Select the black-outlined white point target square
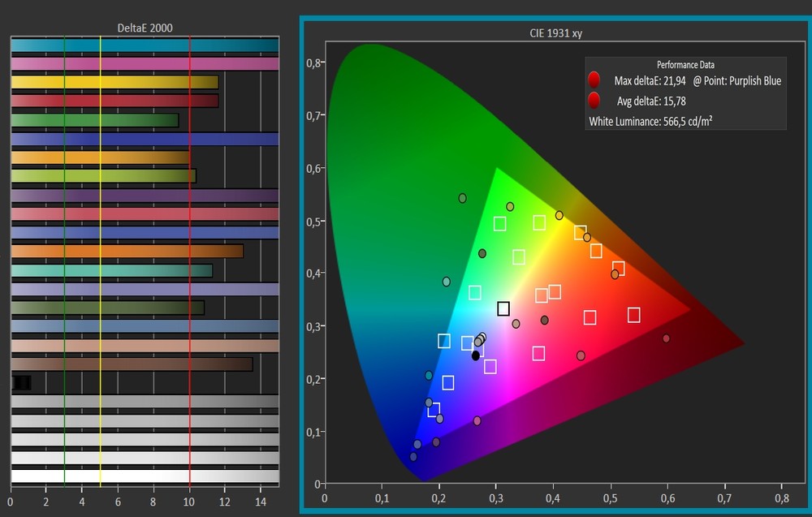Viewport: 812px width, 517px height. pos(503,309)
